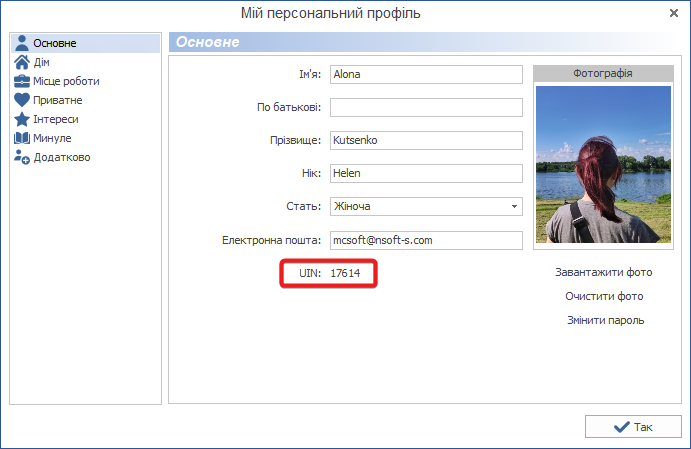Image resolution: width=691 pixels, height=449 pixels.
Task: Switch to Інтереси section
Action: pyautogui.click(x=56, y=119)
